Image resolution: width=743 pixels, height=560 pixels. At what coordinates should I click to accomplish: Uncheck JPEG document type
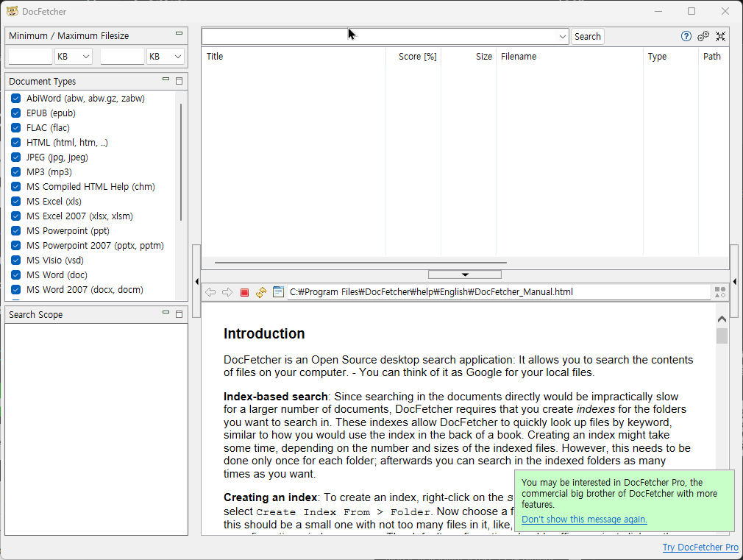(15, 157)
